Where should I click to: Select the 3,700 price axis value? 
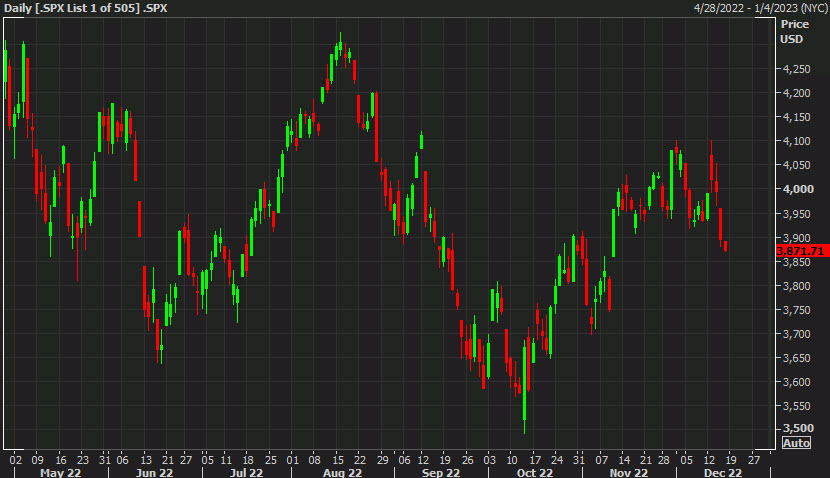pos(797,334)
